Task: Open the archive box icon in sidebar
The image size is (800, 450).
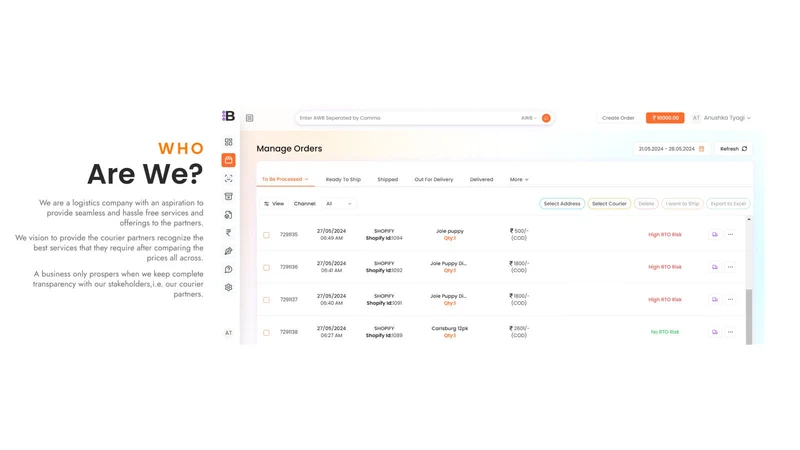Action: tap(229, 196)
